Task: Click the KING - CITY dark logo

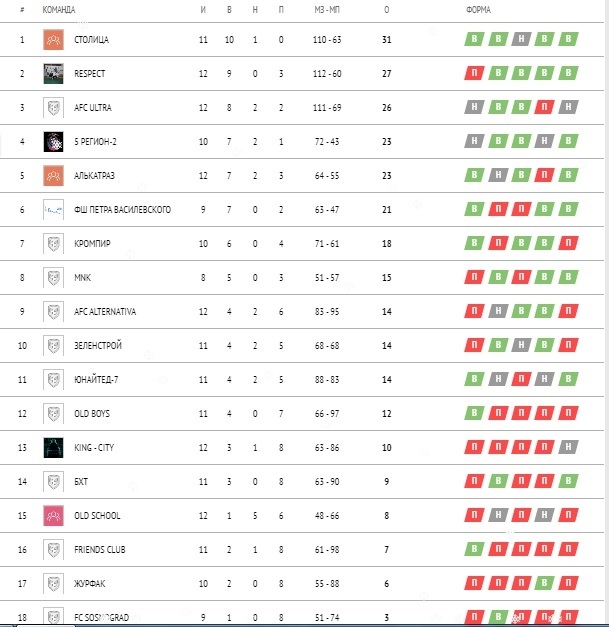Action: pos(53,447)
